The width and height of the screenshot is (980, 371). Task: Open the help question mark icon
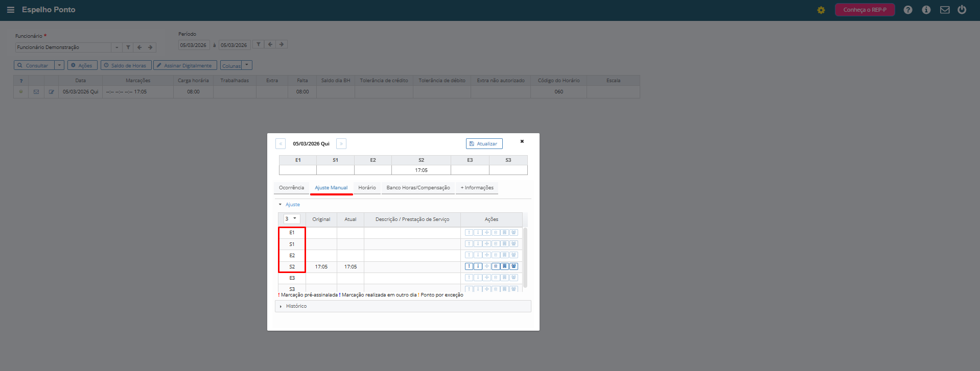(908, 10)
